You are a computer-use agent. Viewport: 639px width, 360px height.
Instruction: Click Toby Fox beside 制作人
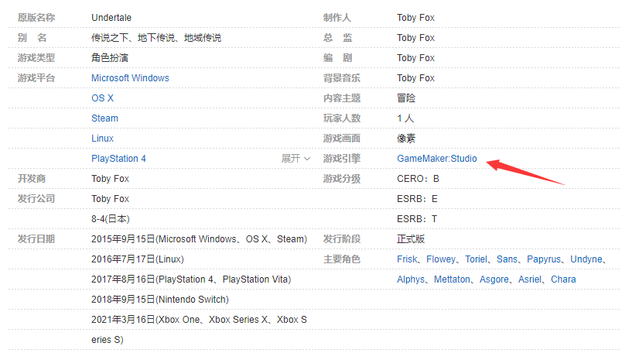point(416,18)
